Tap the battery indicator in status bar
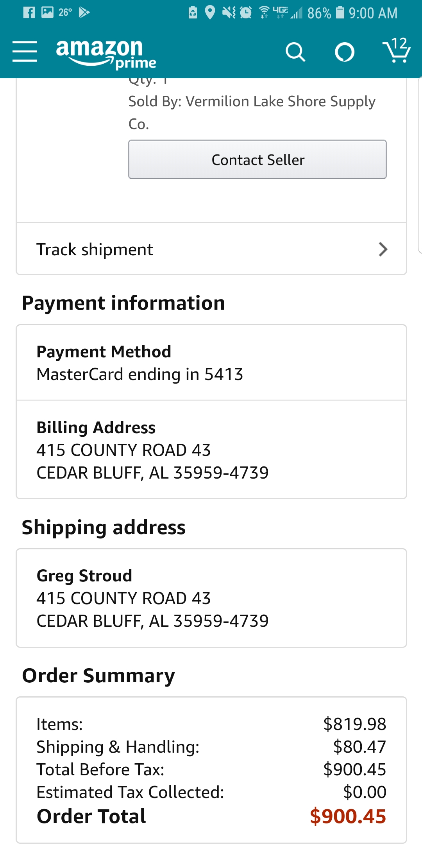This screenshot has height=868, width=422. (340, 13)
